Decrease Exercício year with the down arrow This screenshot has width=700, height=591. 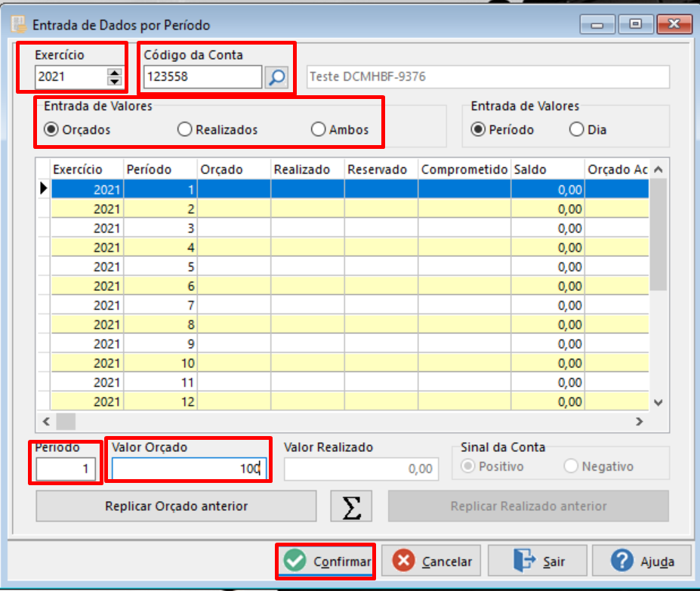(x=115, y=82)
